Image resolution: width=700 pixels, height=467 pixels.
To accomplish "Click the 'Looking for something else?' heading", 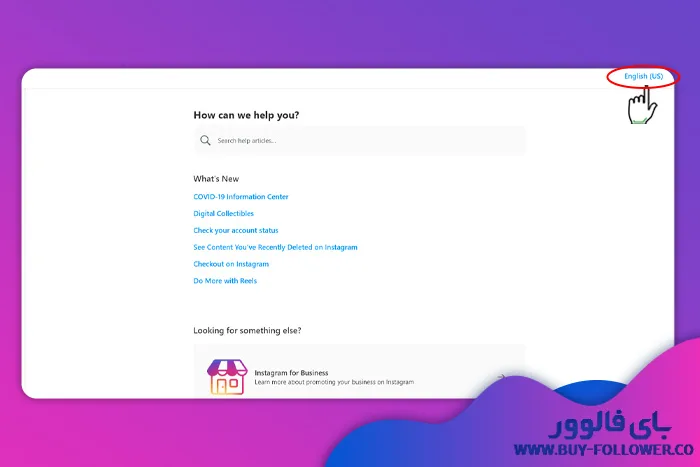I will (x=247, y=330).
